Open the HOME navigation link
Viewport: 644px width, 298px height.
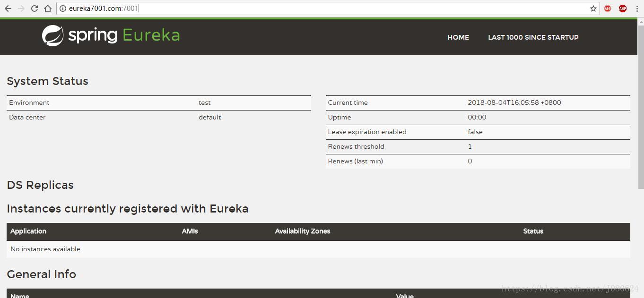point(458,37)
